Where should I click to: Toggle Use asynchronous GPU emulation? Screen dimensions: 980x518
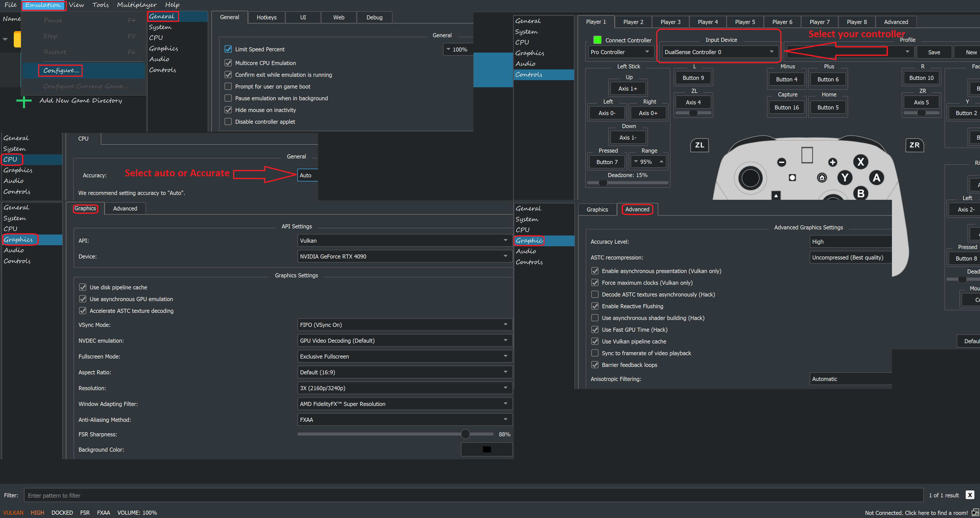point(82,299)
